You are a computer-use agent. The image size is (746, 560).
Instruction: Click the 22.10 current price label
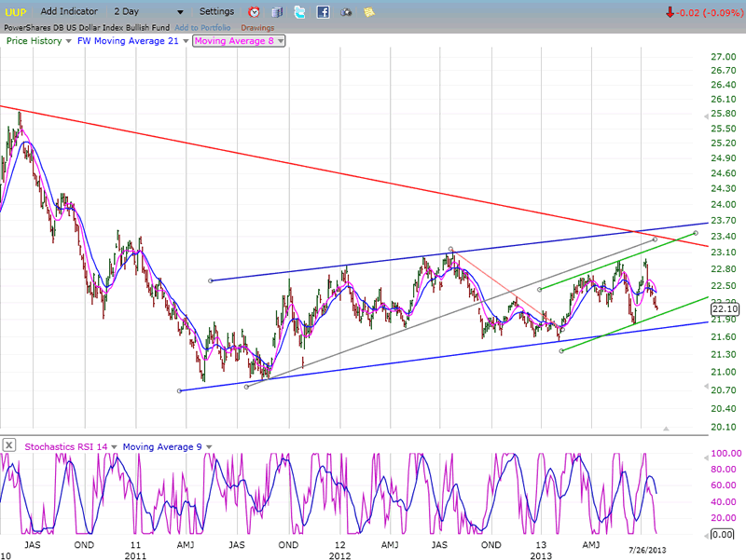[x=724, y=308]
